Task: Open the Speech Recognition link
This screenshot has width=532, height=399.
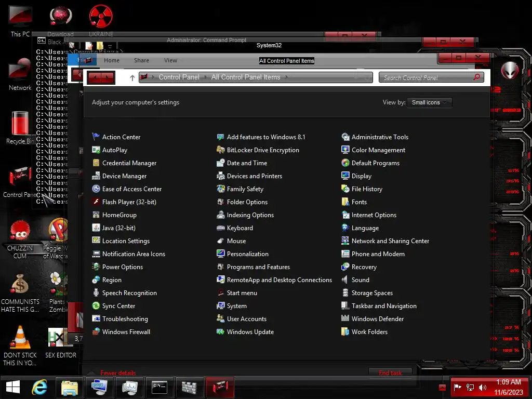Action: click(129, 293)
